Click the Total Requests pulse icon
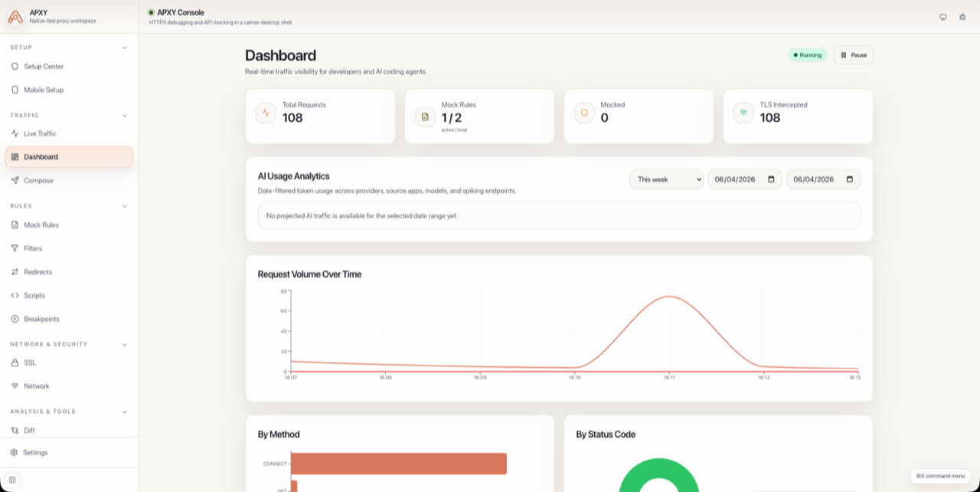Screen dimensions: 980x492 click(x=266, y=113)
